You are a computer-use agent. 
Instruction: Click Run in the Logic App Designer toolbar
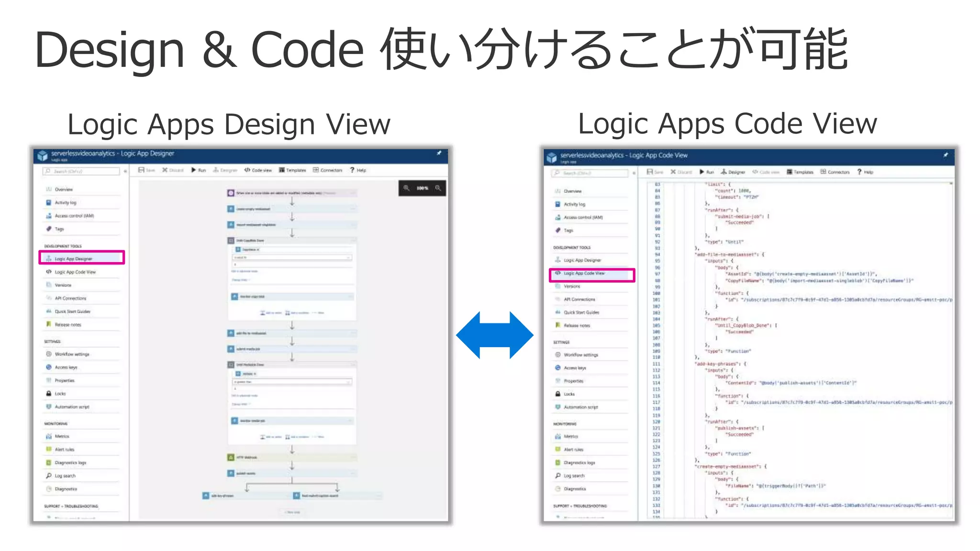click(x=198, y=170)
